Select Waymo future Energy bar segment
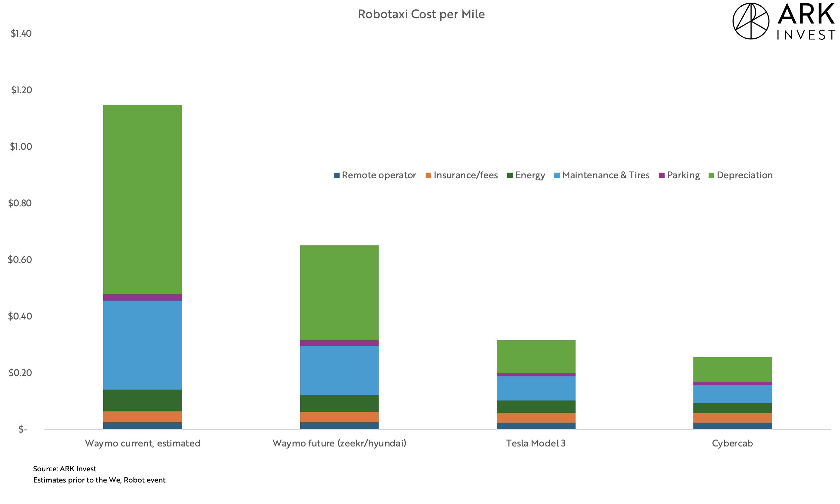The height and width of the screenshot is (504, 840). [339, 403]
